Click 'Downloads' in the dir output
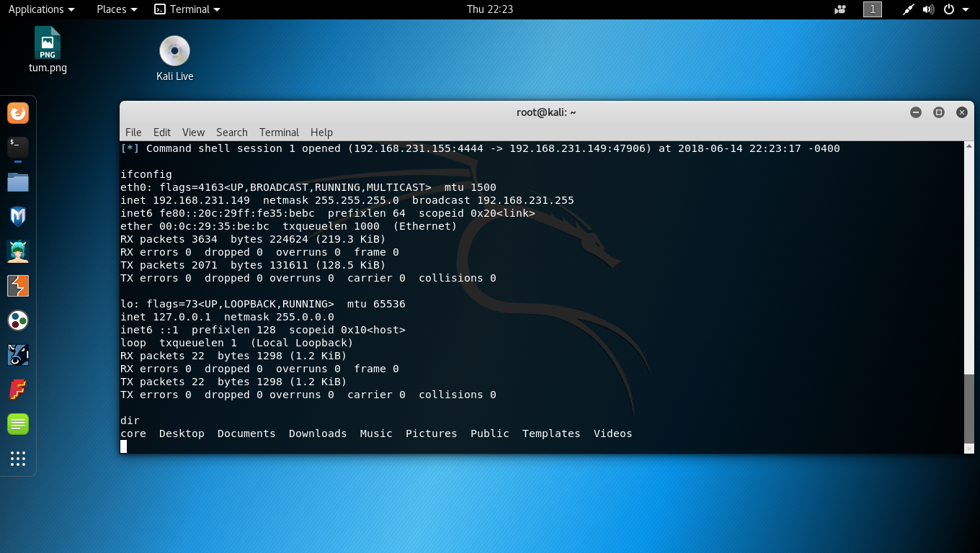The image size is (980, 553). 318,433
